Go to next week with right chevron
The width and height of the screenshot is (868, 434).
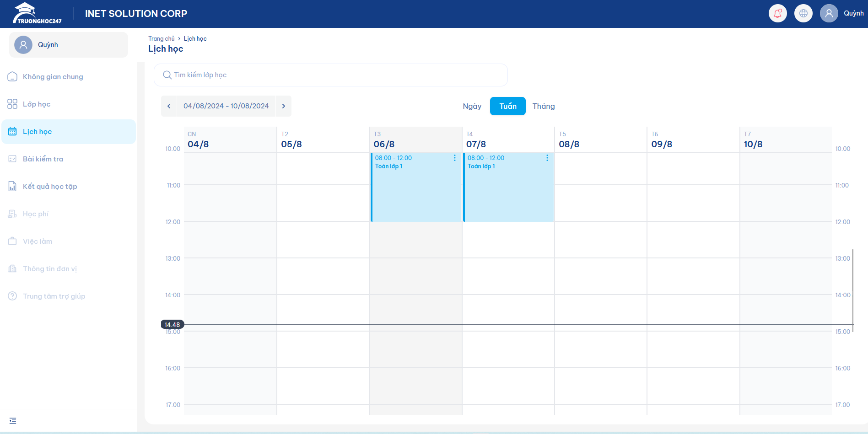(x=284, y=106)
